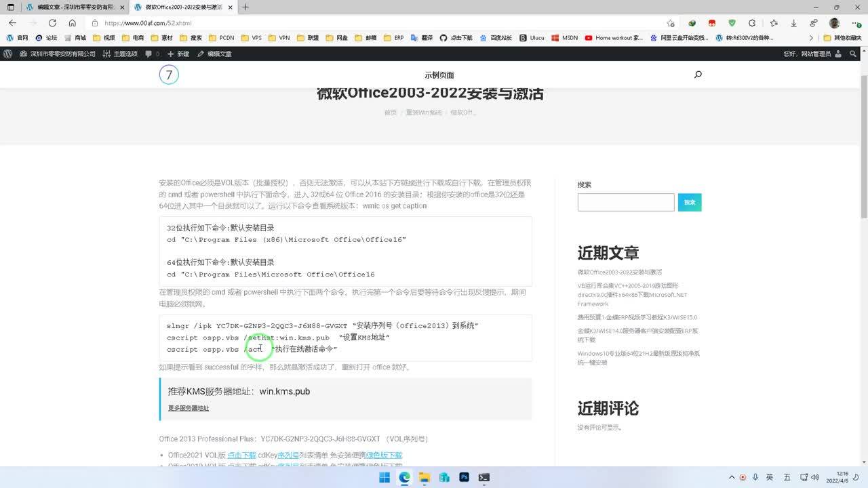Go to the browser home page

coord(72,23)
